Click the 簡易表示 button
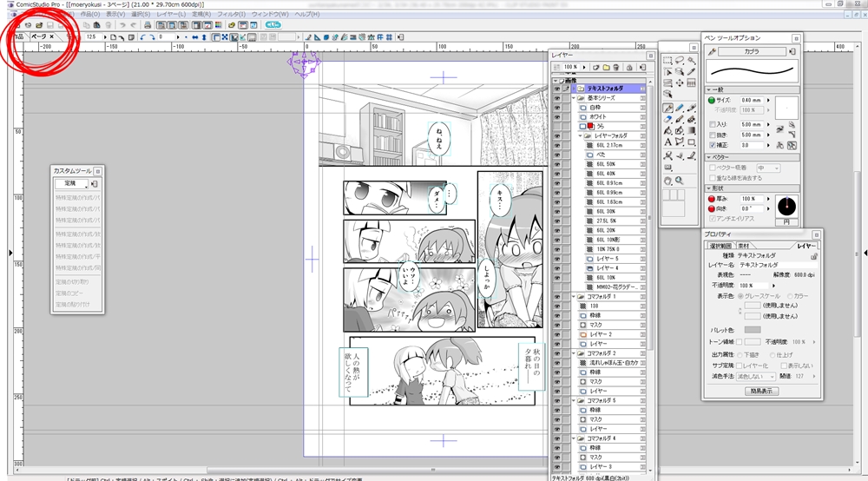The height and width of the screenshot is (481, 868). 762,391
